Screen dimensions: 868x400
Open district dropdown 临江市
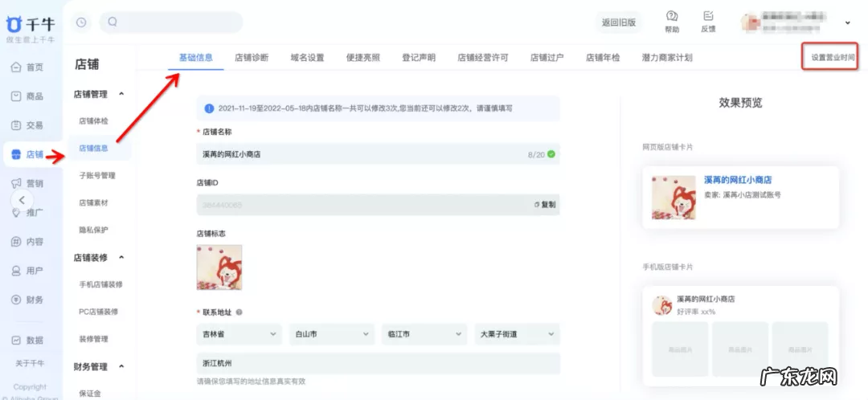tap(424, 334)
